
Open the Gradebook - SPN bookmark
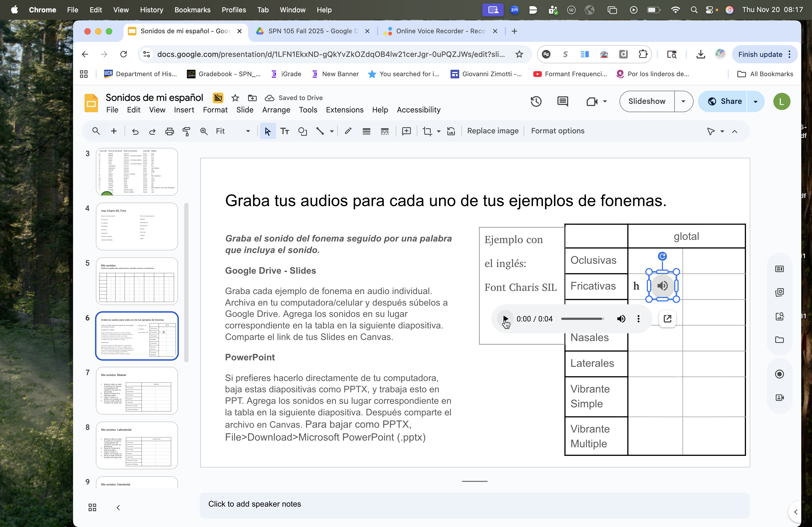224,74
